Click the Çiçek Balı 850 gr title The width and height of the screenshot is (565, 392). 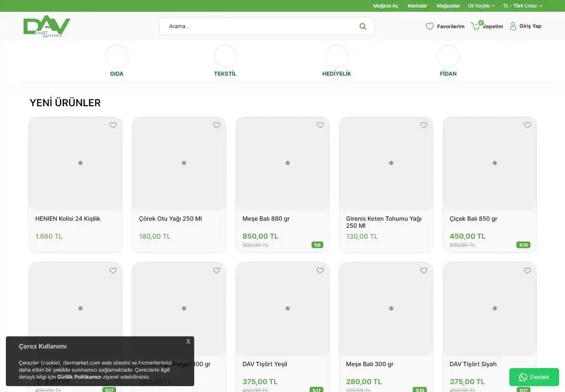click(x=473, y=219)
